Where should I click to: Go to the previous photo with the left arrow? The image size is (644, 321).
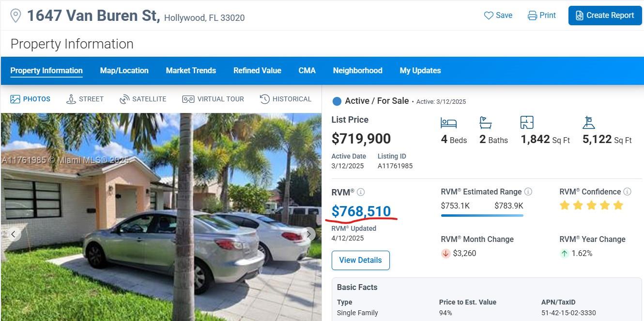point(14,234)
